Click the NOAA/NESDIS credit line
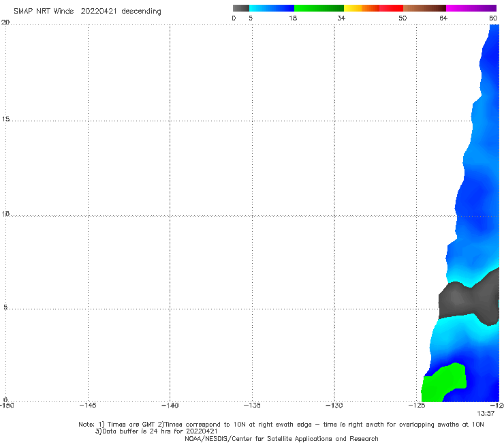 tap(281, 438)
